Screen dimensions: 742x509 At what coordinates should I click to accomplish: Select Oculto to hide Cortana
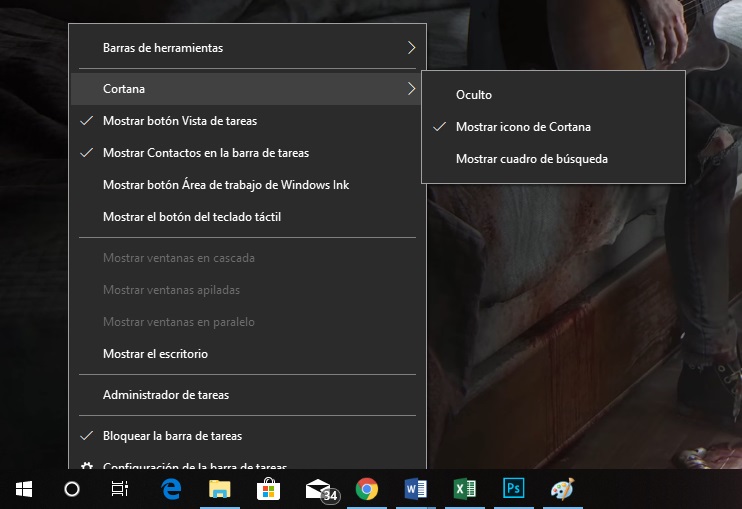pyautogui.click(x=474, y=95)
